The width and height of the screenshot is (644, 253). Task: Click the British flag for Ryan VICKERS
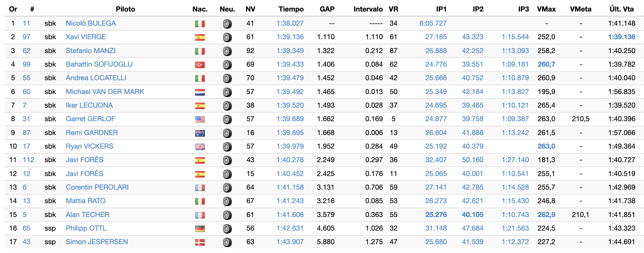coord(200,147)
